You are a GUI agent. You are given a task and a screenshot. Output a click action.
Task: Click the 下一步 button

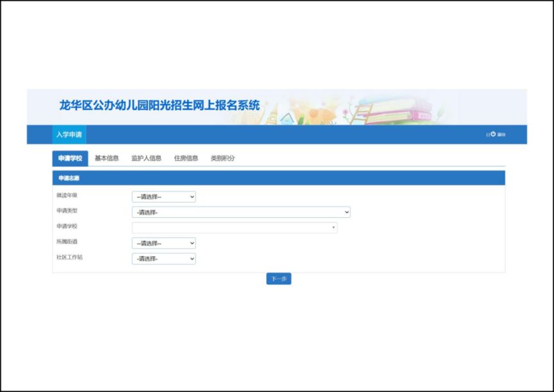point(279,279)
